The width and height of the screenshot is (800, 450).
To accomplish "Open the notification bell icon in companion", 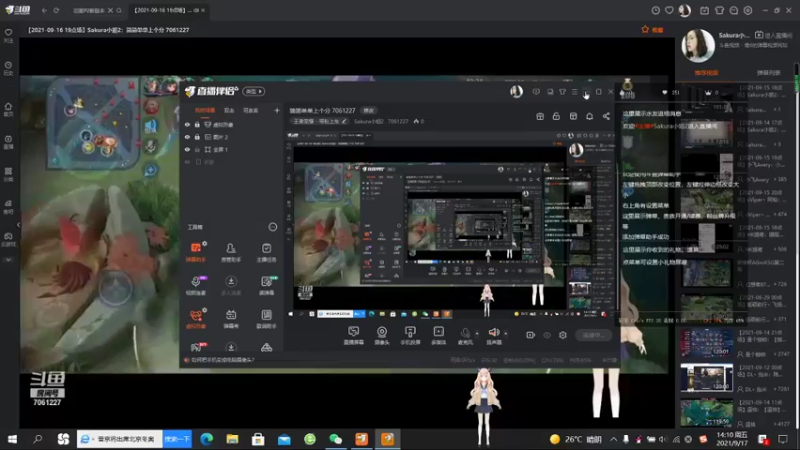I will [589, 116].
